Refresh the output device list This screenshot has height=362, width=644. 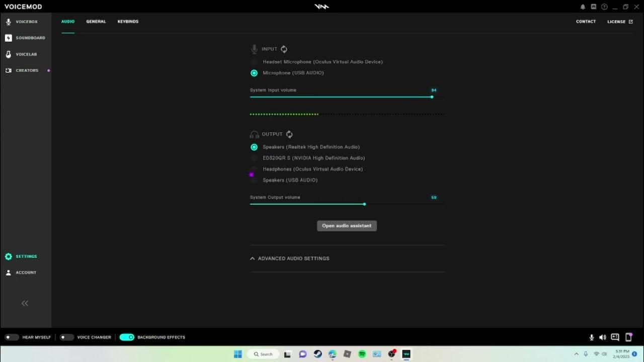pos(289,134)
